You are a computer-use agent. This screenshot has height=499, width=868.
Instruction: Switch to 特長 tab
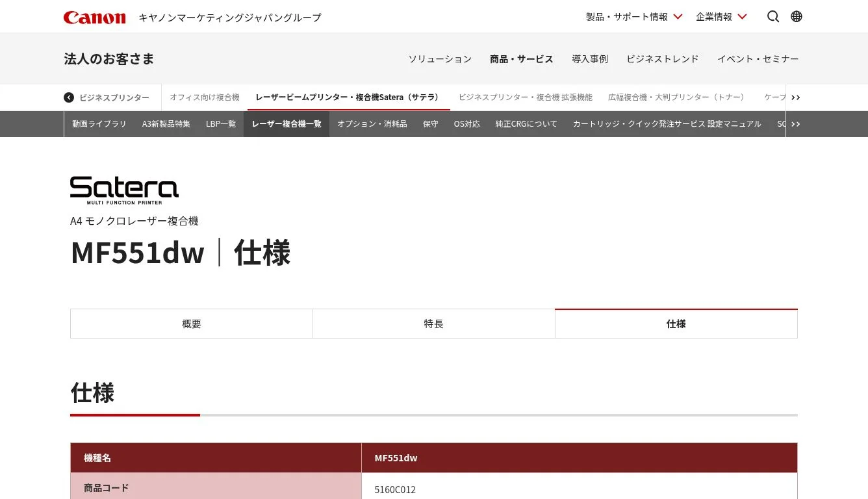point(434,324)
